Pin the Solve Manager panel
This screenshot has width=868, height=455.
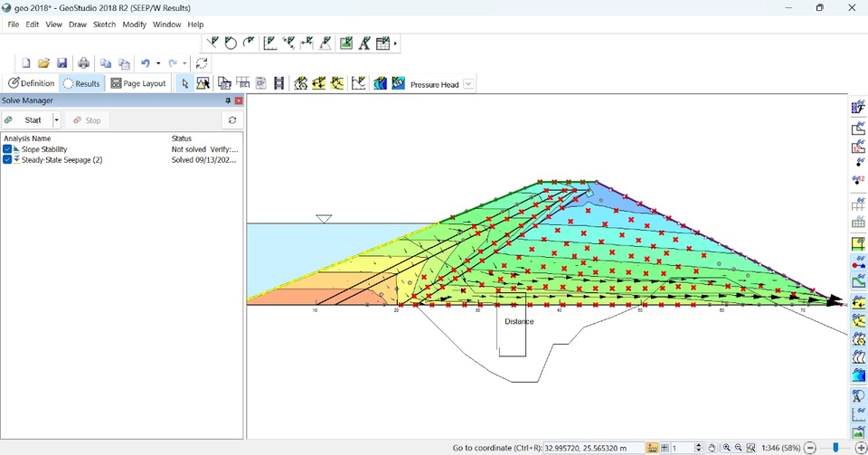click(x=228, y=100)
